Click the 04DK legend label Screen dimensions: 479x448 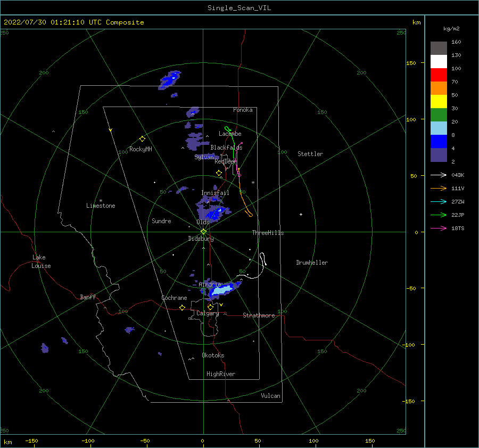458,175
